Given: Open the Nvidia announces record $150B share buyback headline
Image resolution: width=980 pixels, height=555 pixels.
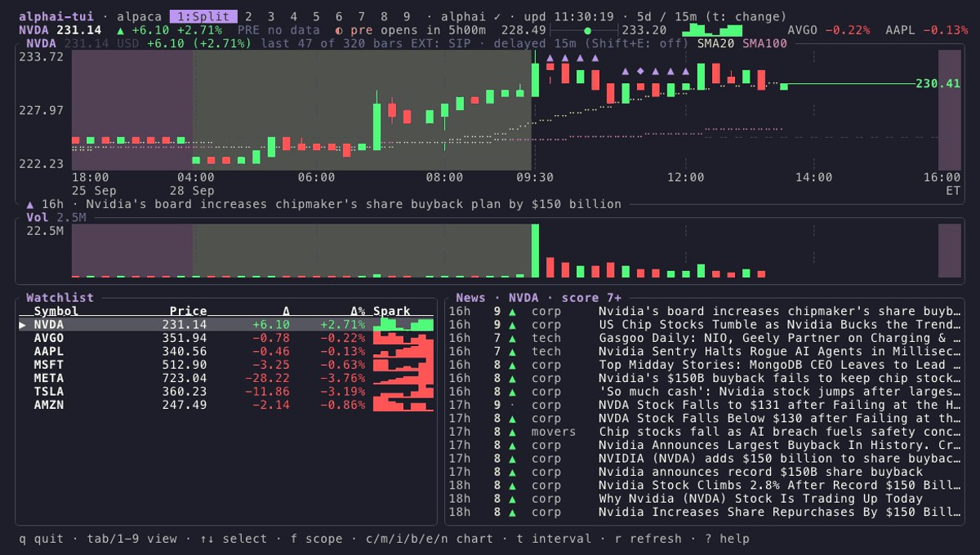Looking at the screenshot, I should [760, 472].
